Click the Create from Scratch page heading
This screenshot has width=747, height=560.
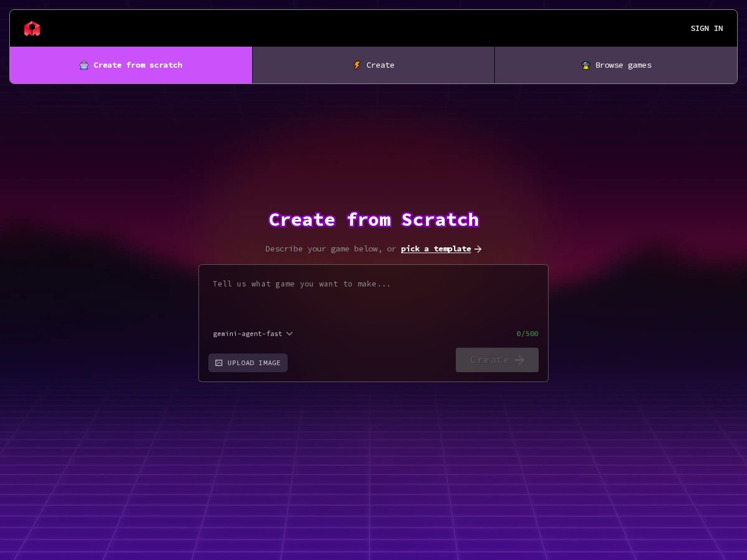tap(373, 220)
